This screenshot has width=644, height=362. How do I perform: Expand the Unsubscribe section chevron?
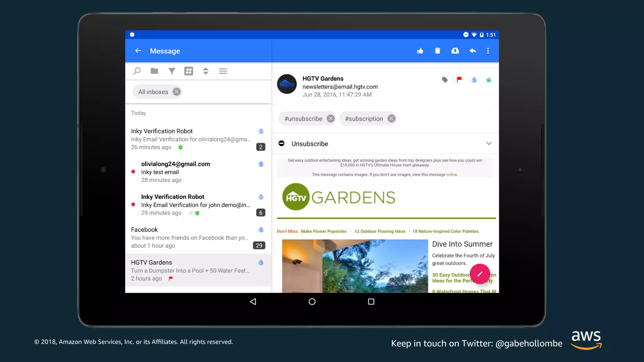click(x=489, y=144)
